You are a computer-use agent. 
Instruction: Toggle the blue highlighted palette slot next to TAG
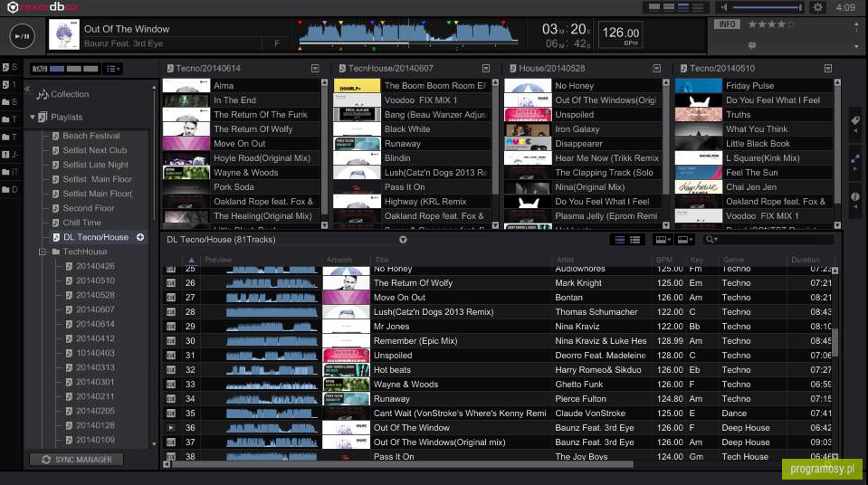tap(57, 69)
